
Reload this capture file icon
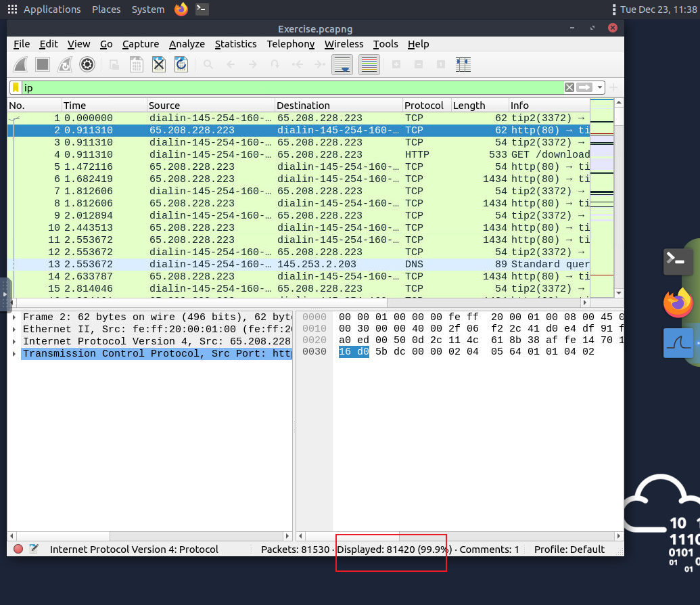click(181, 65)
